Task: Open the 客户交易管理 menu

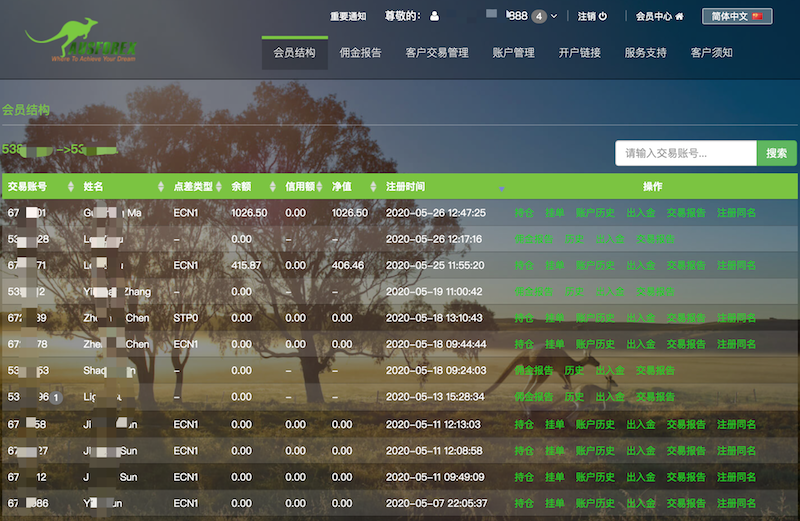Action: (437, 53)
